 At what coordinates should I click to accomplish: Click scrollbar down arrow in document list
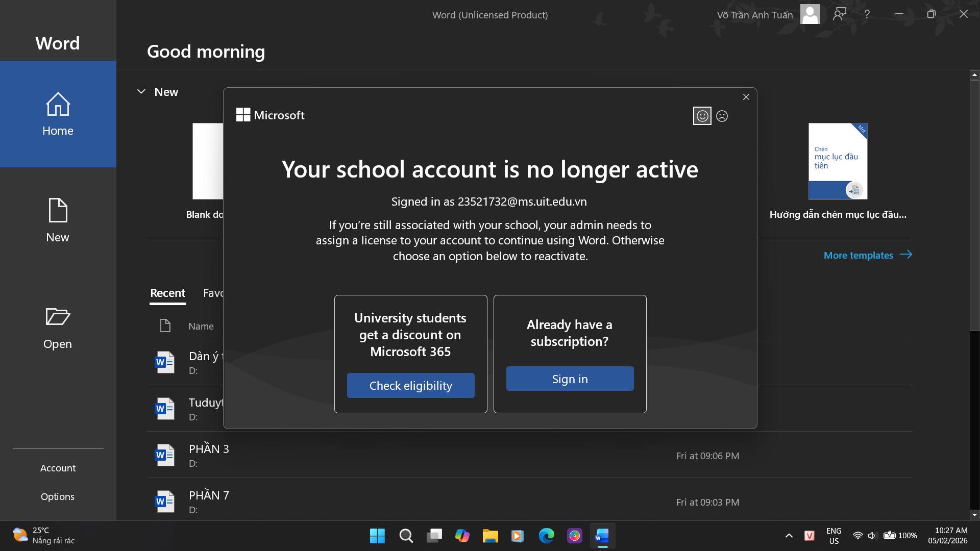(974, 515)
